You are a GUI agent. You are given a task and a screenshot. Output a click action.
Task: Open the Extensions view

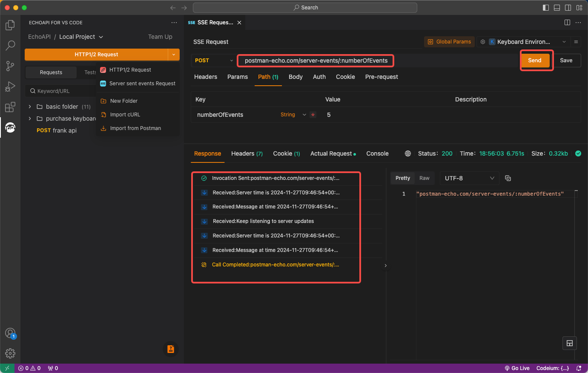click(x=10, y=107)
